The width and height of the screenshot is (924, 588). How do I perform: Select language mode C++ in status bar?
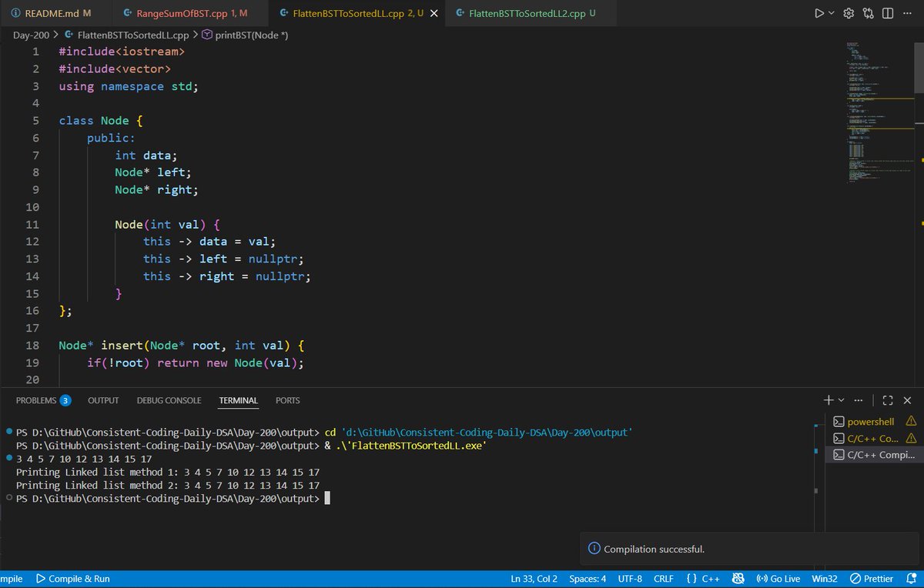pyautogui.click(x=711, y=579)
